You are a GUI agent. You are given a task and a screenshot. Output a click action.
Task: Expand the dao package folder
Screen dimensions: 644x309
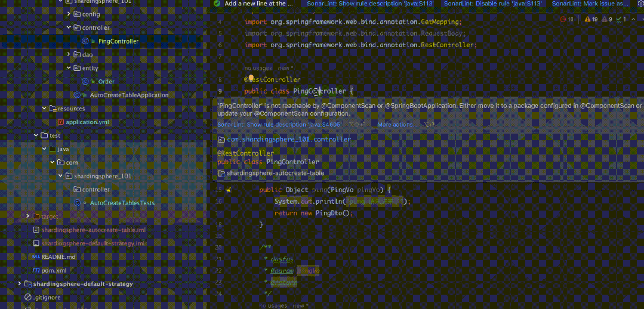pyautogui.click(x=69, y=54)
